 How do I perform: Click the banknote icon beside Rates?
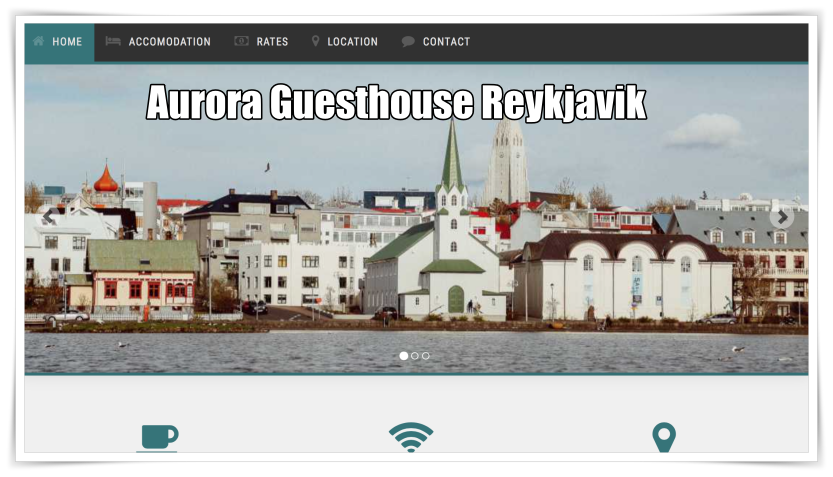click(x=241, y=41)
